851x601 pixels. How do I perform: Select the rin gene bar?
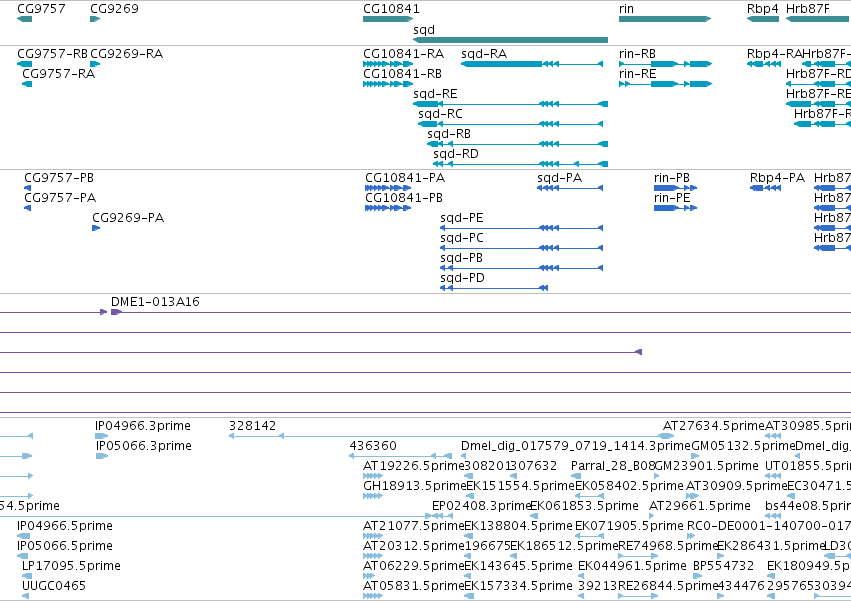665,19
